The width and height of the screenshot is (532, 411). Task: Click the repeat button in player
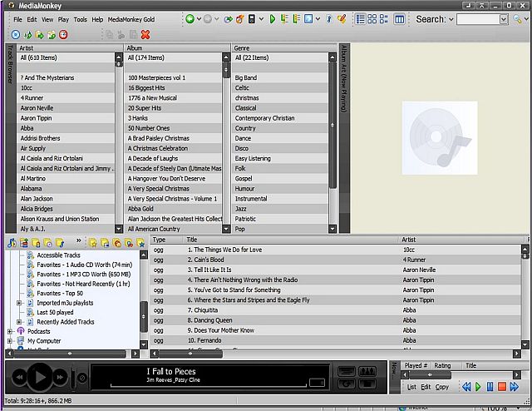[x=347, y=384]
